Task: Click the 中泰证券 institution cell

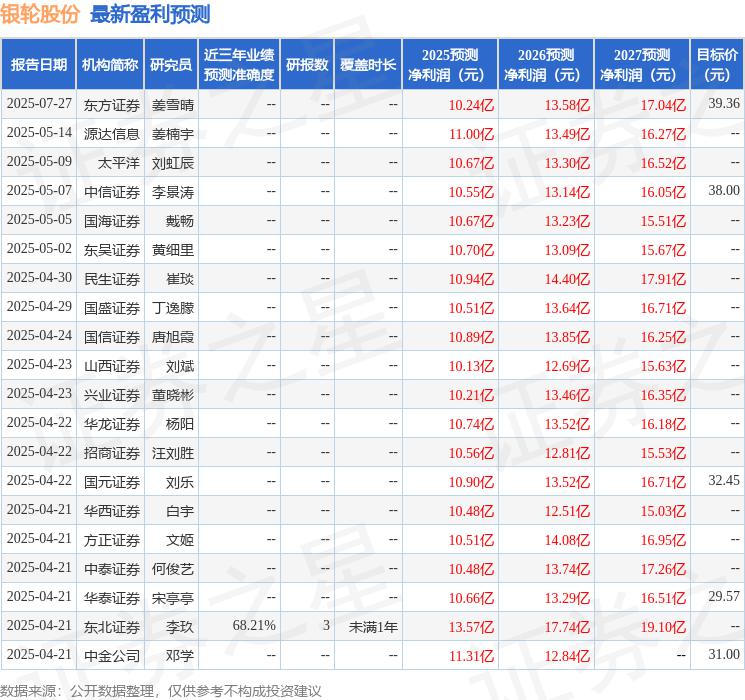Action: click(x=112, y=569)
